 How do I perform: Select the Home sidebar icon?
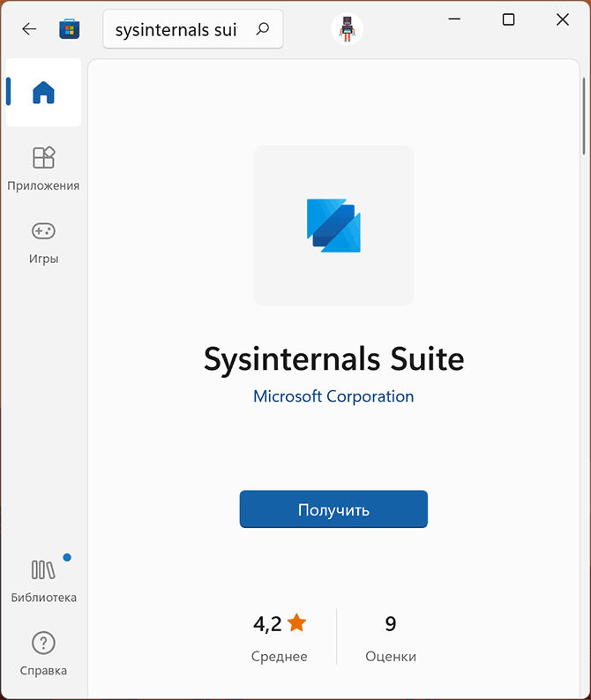(43, 93)
